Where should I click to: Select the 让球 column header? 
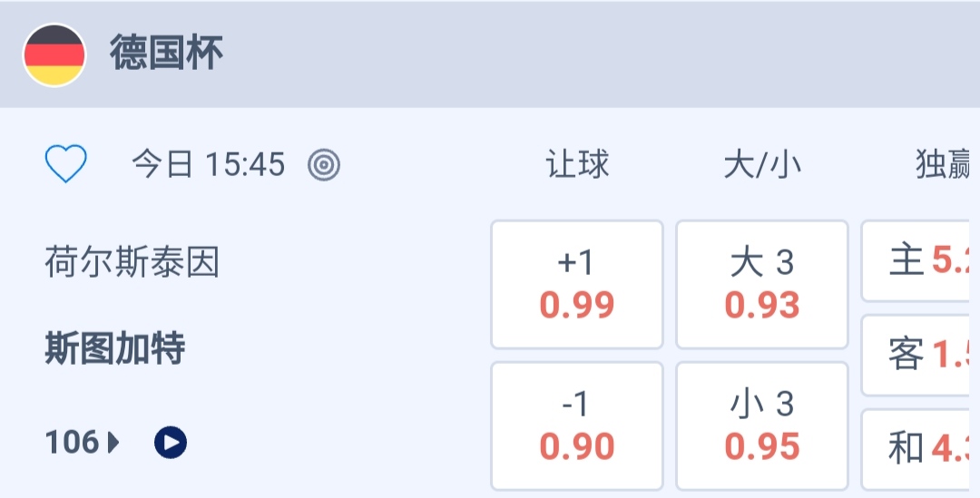pos(577,164)
